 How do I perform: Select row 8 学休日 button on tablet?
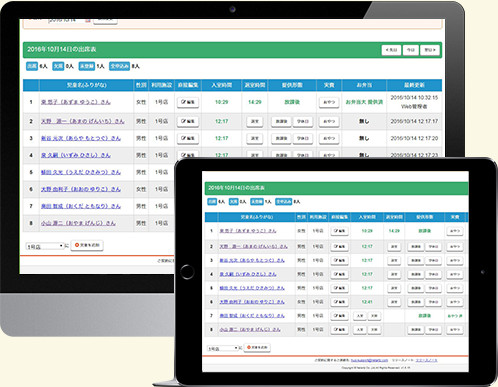(433, 330)
